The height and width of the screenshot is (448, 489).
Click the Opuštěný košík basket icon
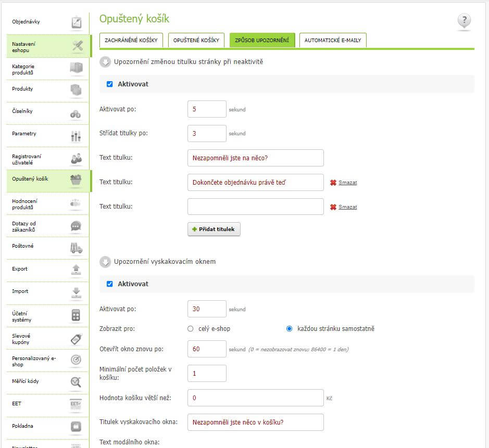tap(76, 180)
